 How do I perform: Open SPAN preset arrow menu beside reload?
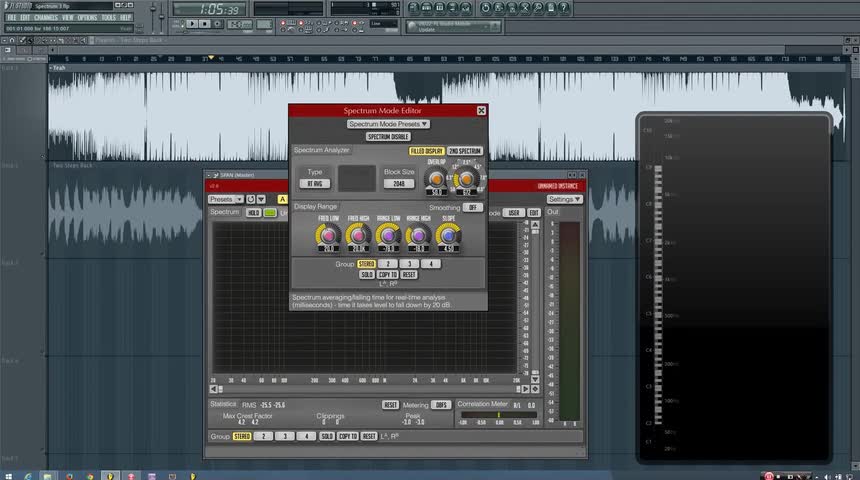click(x=262, y=199)
